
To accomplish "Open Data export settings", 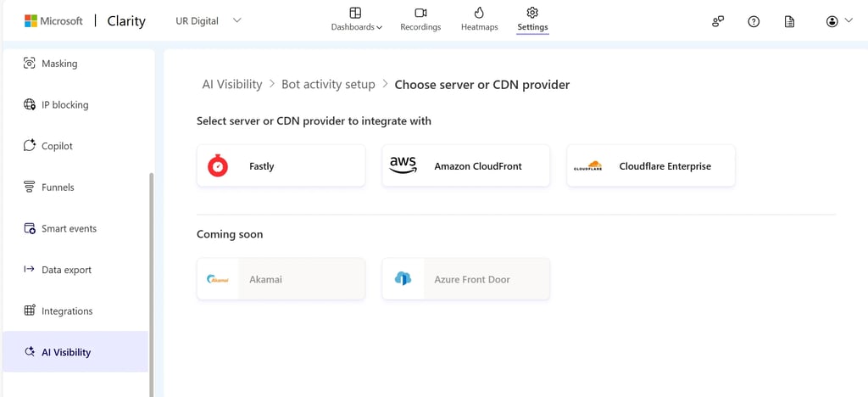I will tap(75, 270).
